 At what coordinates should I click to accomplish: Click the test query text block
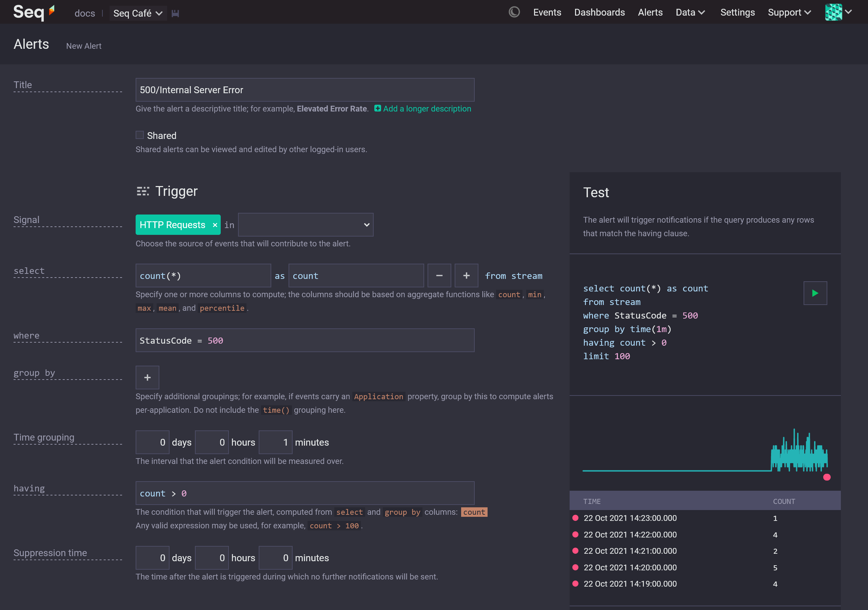[x=645, y=322]
